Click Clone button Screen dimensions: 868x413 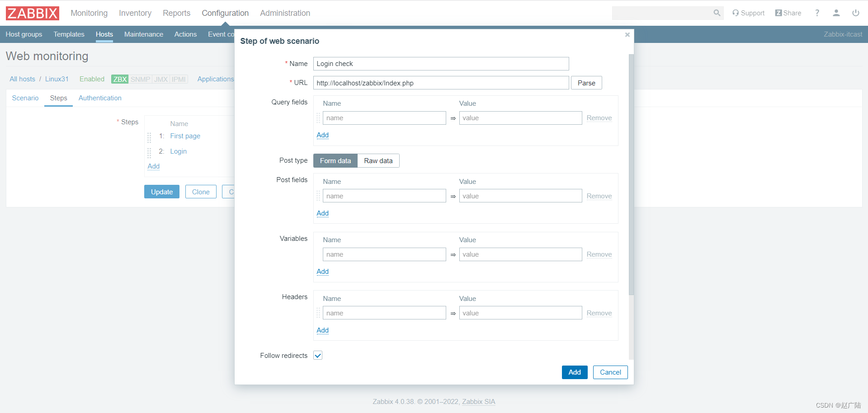coord(201,192)
